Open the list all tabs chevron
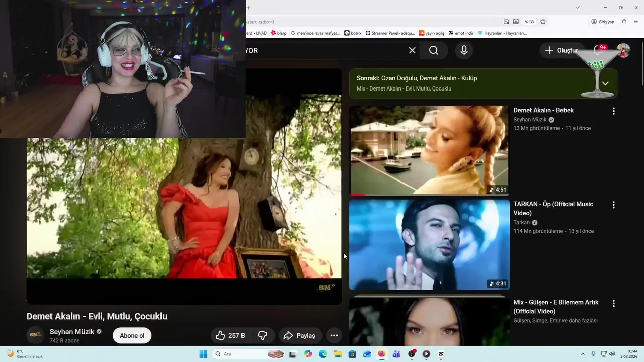644x362 pixels. click(x=577, y=7)
